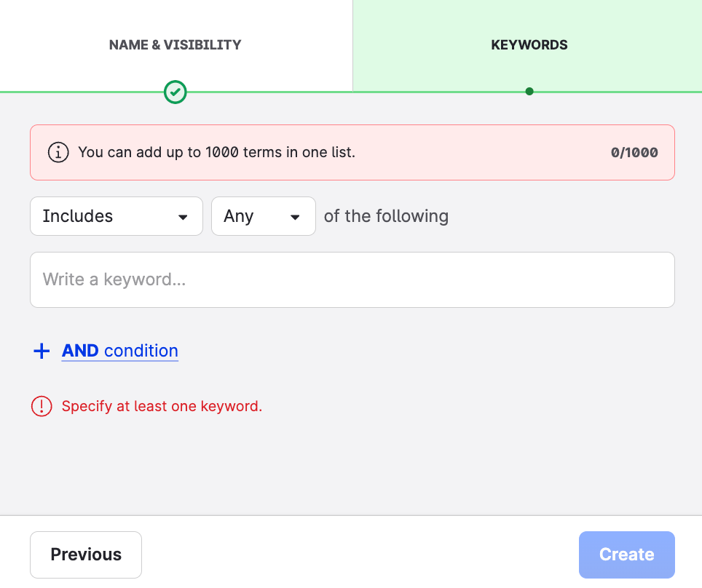This screenshot has width=702, height=588.
Task: Click the green progress dot under Keywords
Action: tap(529, 92)
